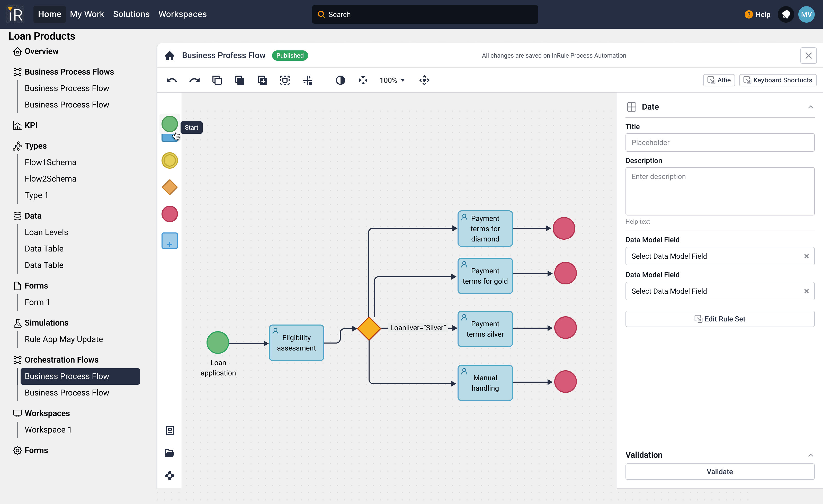
Task: Open Flow2Schema type
Action: click(50, 179)
